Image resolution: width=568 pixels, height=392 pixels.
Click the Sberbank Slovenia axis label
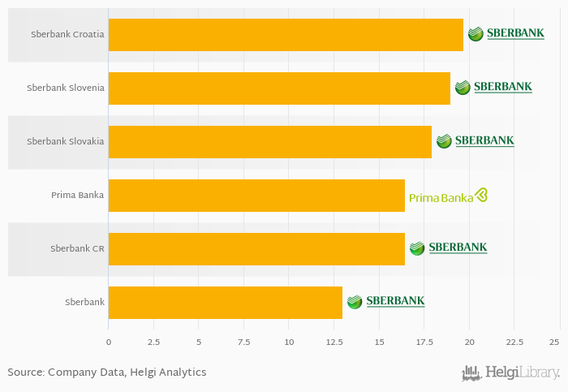(66, 88)
